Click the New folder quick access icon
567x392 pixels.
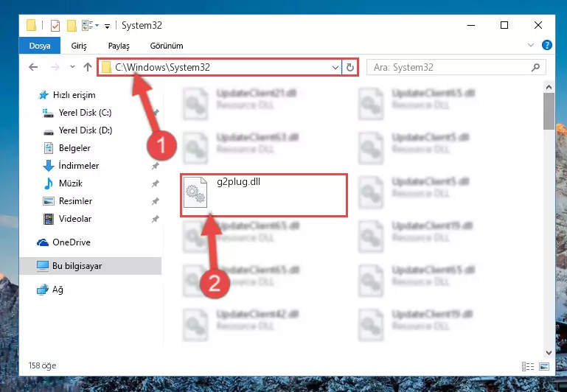72,26
